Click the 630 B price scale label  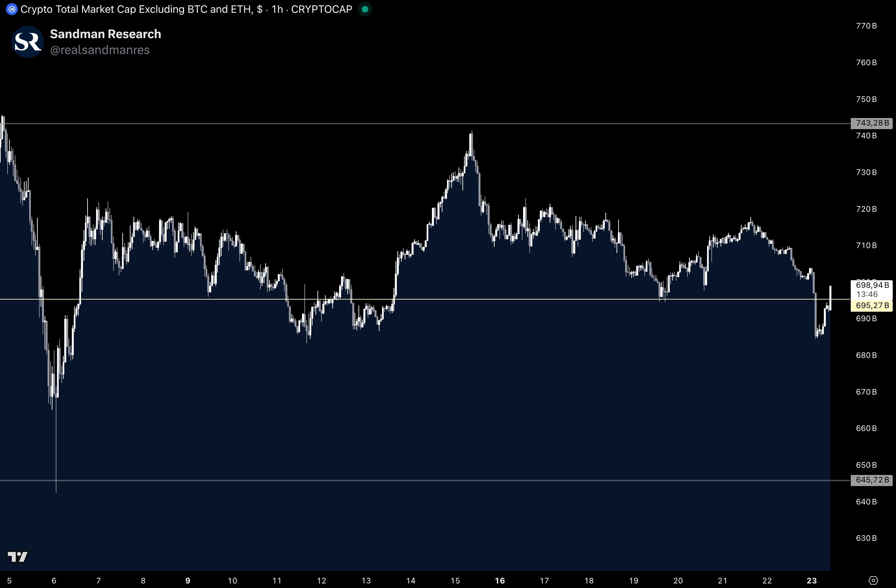coord(866,538)
